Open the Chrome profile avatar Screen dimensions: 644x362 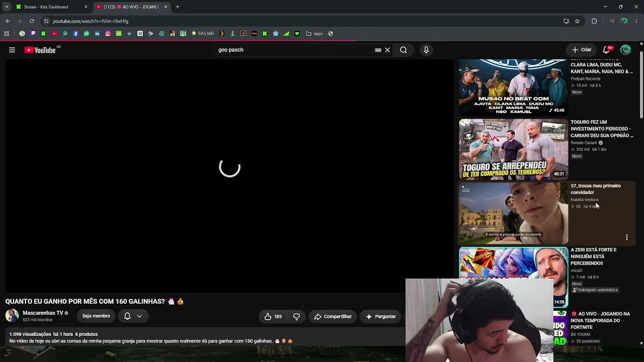point(624,21)
